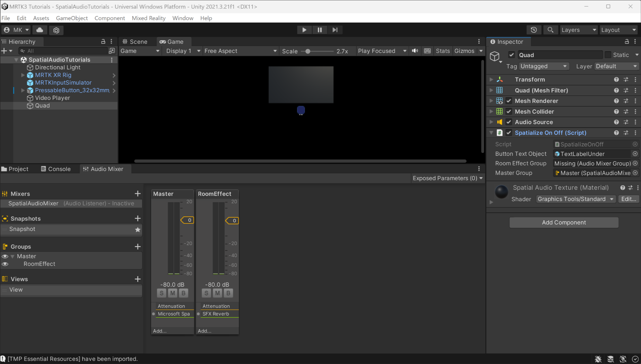641x364 pixels.
Task: Hide the Master group with its eye toggle
Action: tap(5, 256)
